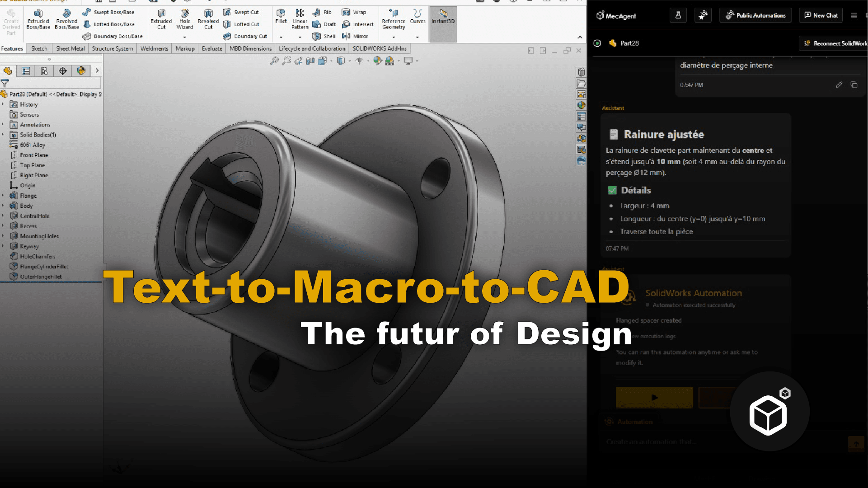Screen dimensions: 868x488
Task: Open the Curves dropdown arrow
Action: pos(418,37)
